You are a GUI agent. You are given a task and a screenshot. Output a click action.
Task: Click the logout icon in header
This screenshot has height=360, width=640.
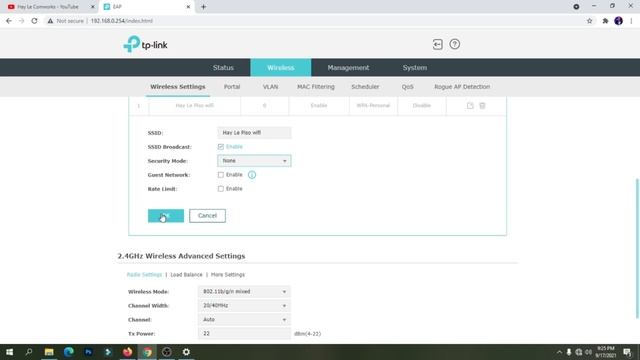(437, 44)
